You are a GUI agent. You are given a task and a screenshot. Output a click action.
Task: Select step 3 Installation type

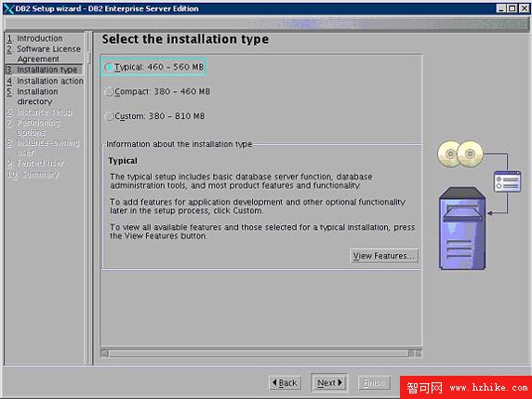click(44, 70)
